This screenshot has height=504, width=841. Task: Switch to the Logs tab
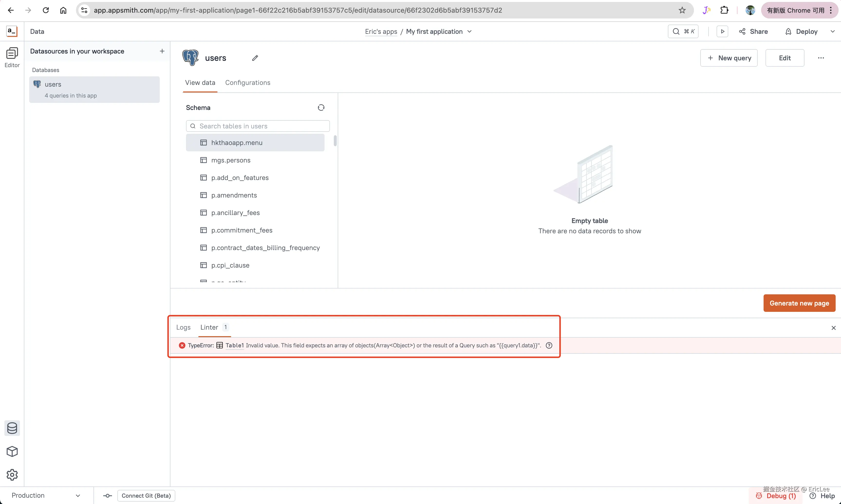point(183,327)
